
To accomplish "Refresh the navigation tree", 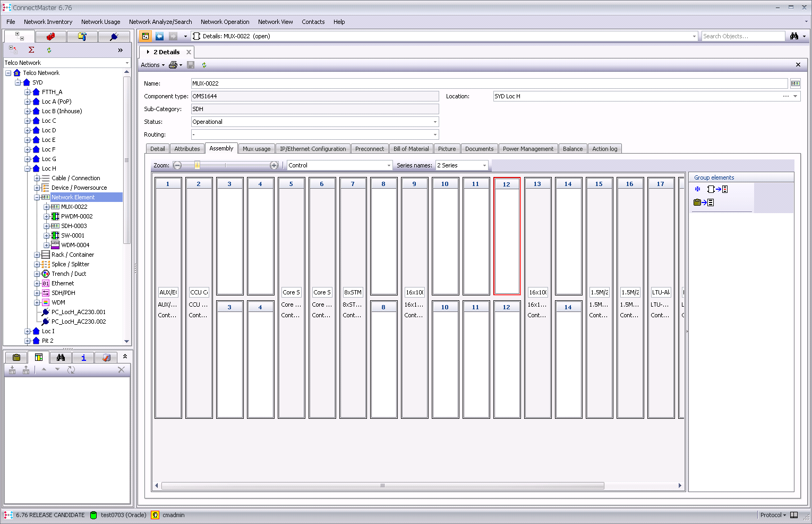I will (x=49, y=50).
